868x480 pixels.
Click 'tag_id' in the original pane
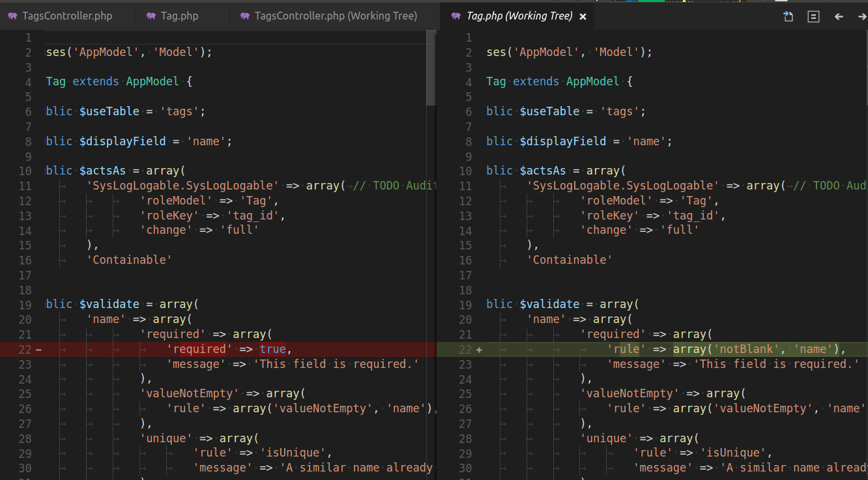253,216
